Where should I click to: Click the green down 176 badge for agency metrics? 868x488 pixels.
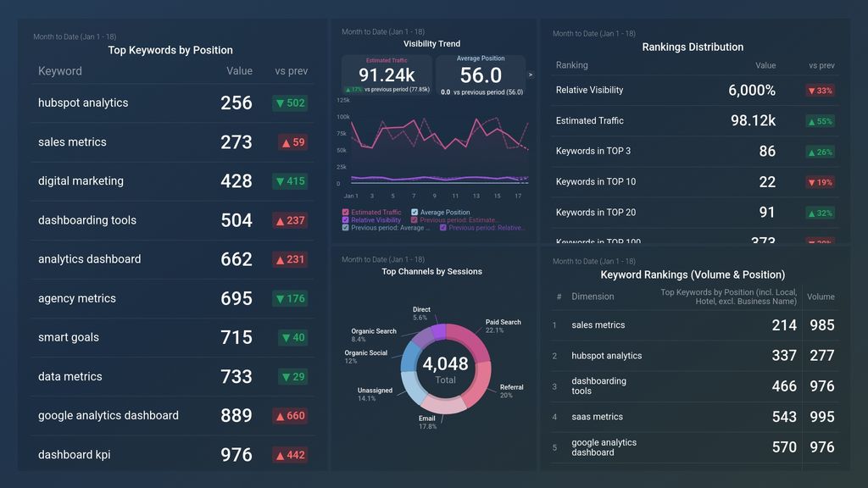pyautogui.click(x=290, y=299)
